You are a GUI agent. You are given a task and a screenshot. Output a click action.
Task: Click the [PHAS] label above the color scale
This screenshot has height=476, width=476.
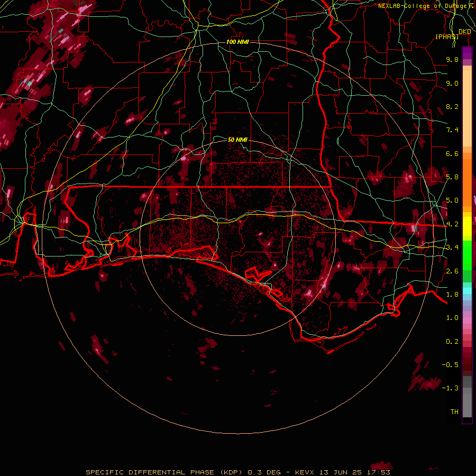447,36
